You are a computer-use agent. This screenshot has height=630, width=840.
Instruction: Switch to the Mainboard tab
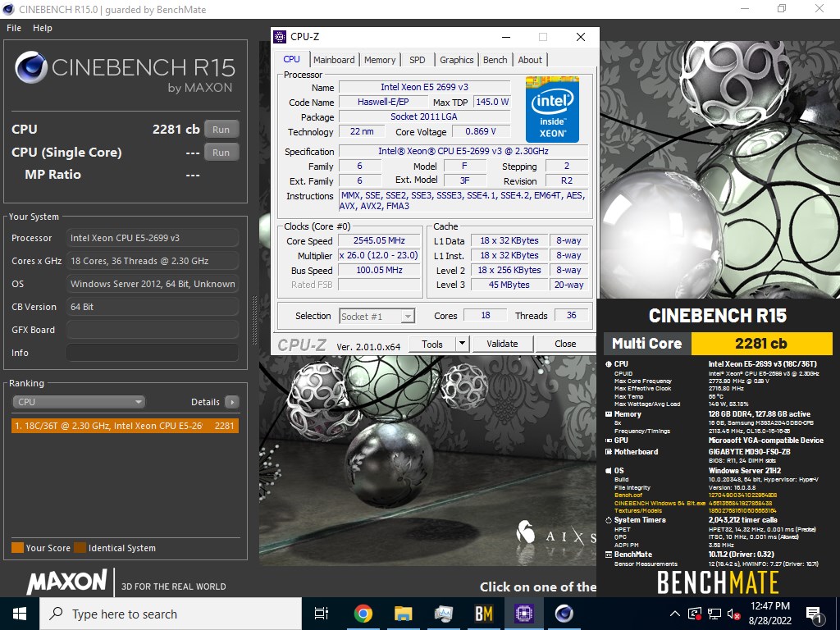point(335,60)
